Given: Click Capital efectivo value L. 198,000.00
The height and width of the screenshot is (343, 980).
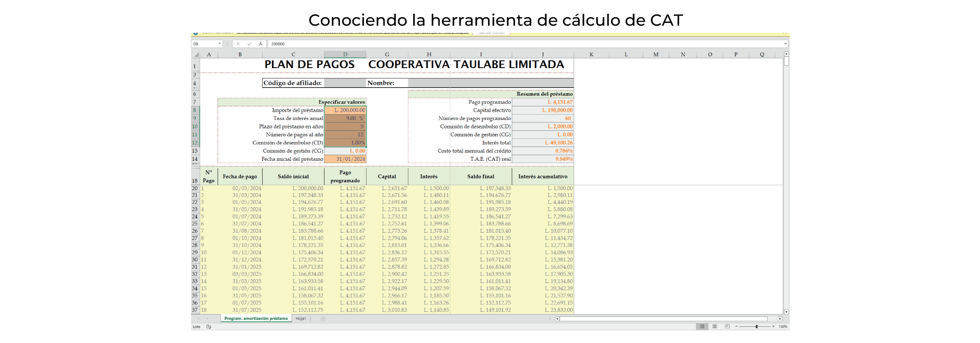Looking at the screenshot, I should [543, 110].
